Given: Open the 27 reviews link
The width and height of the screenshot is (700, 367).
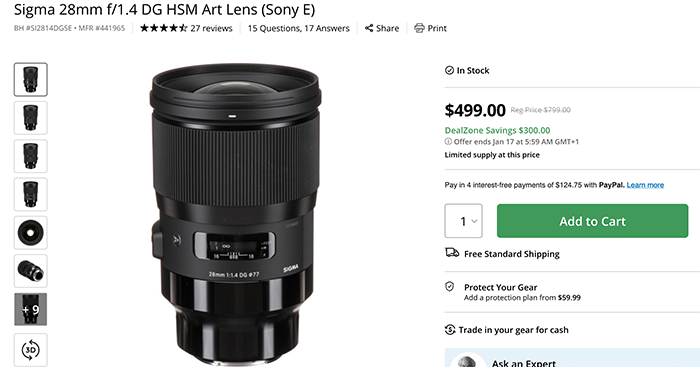Looking at the screenshot, I should 211,28.
